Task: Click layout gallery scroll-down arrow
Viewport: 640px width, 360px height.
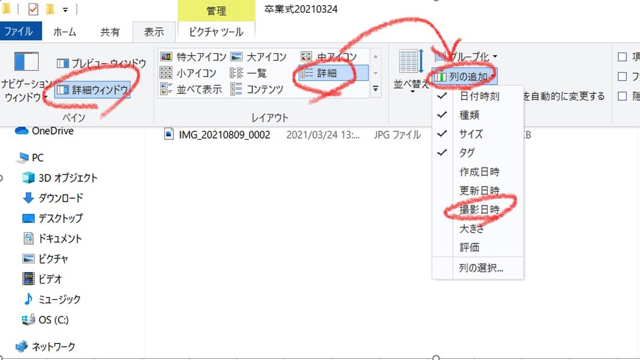Action: point(376,73)
